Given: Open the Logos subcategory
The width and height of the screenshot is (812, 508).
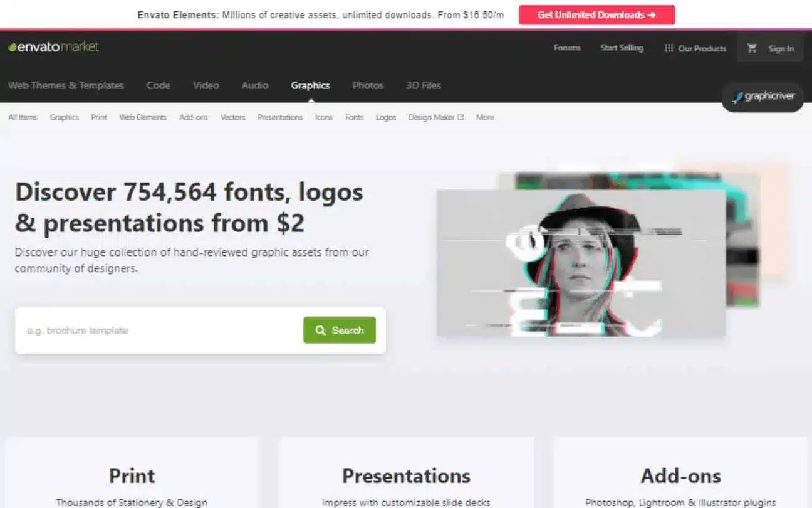Looking at the screenshot, I should (386, 117).
